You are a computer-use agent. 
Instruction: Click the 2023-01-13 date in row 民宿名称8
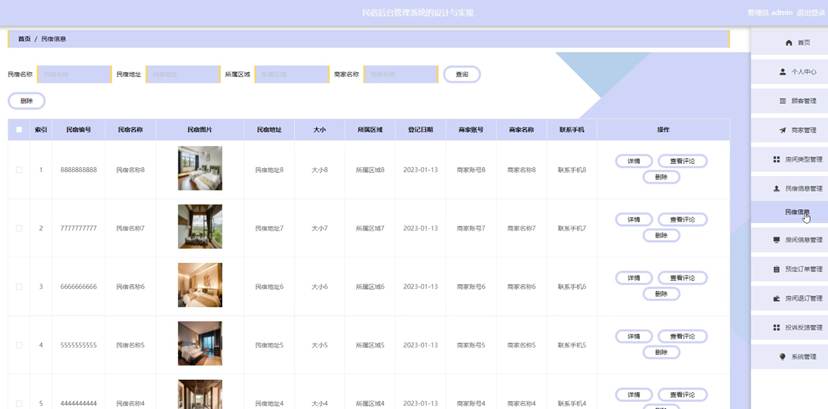pyautogui.click(x=420, y=170)
